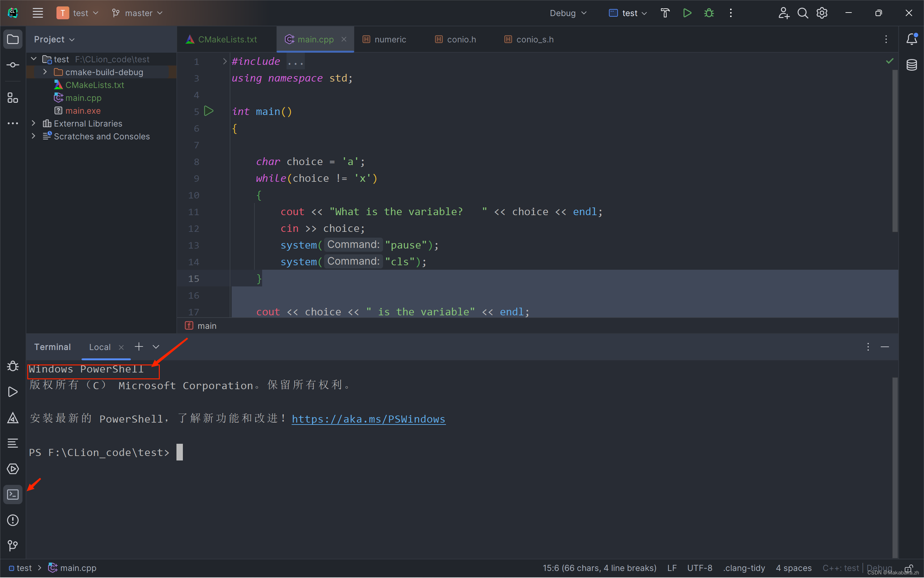This screenshot has width=924, height=578.
Task: Select main.exe in project tree
Action: point(83,110)
